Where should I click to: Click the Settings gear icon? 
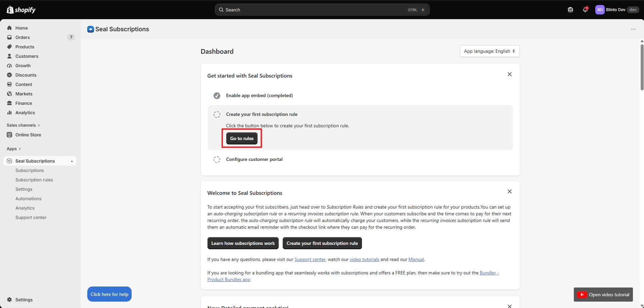[9, 300]
